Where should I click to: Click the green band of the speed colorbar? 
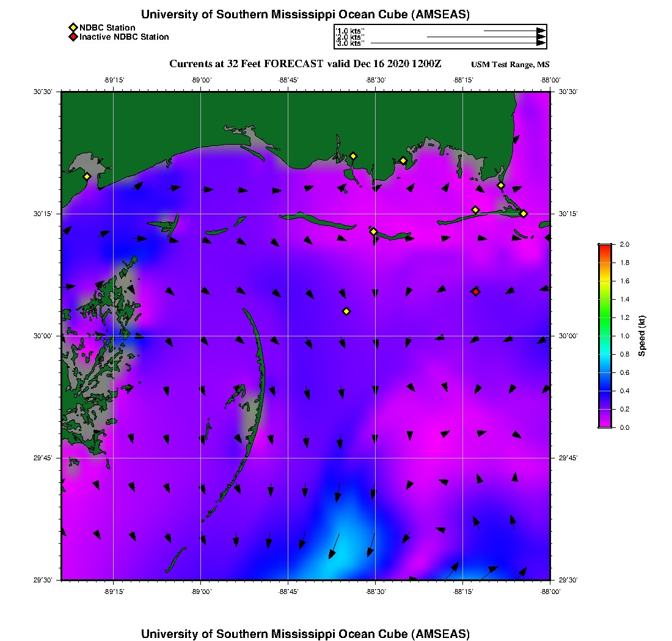pyautogui.click(x=604, y=317)
